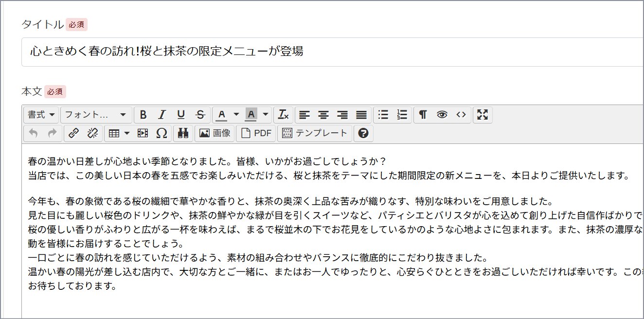Click the PDF insert button
The image size is (644, 319).
click(x=256, y=133)
